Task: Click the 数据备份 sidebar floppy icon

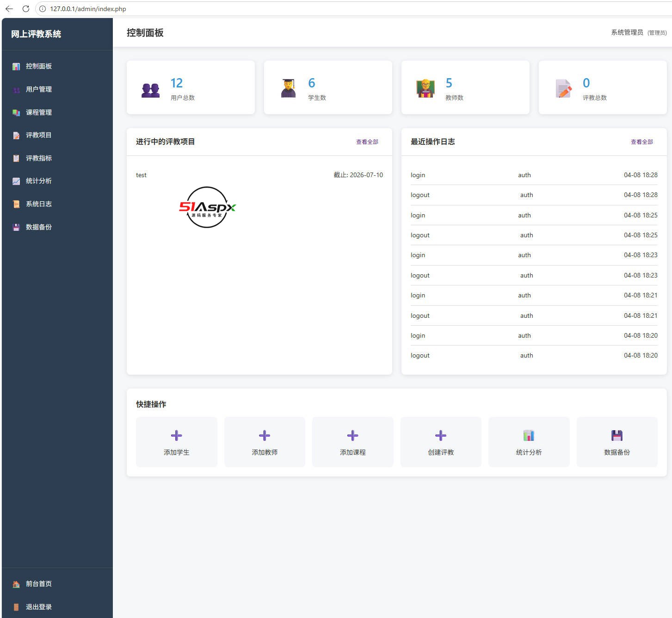Action: click(x=16, y=227)
